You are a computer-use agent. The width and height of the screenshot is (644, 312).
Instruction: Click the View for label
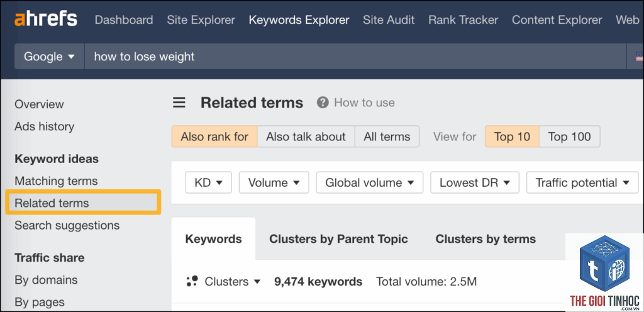455,136
